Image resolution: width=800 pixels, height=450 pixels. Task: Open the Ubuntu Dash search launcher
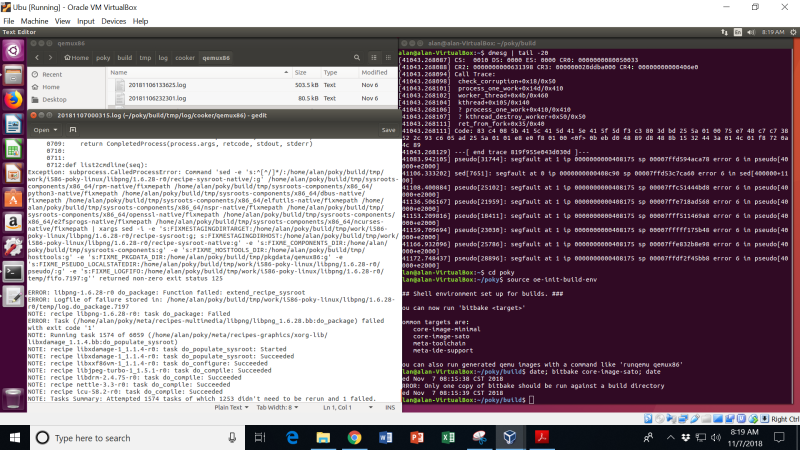(x=13, y=51)
